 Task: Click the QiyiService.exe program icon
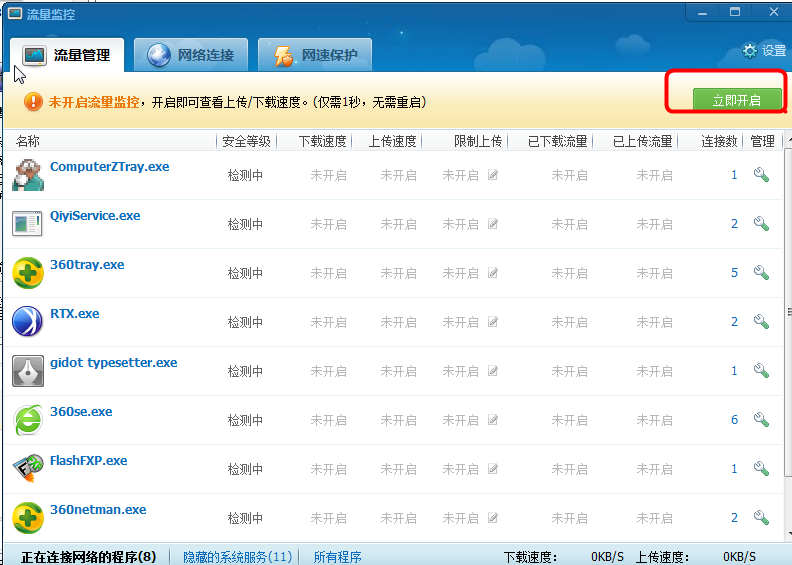27,224
